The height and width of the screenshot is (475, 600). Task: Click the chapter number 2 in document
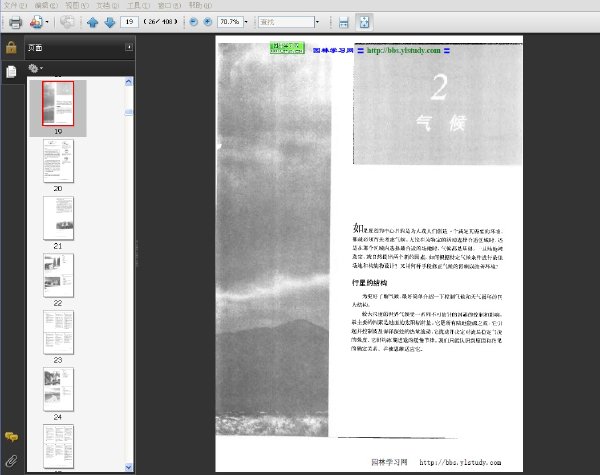pos(439,87)
